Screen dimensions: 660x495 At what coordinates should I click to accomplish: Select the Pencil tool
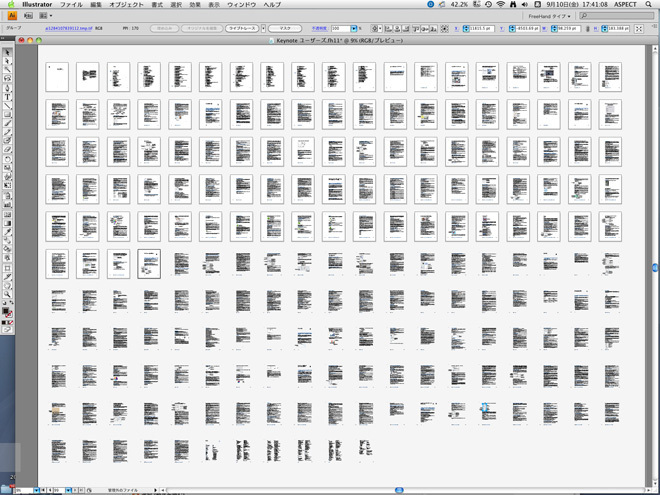click(x=7, y=132)
